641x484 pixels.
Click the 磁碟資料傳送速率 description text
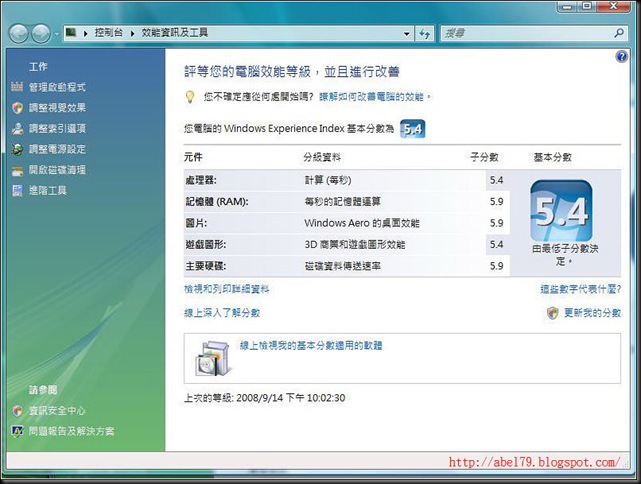343,266
